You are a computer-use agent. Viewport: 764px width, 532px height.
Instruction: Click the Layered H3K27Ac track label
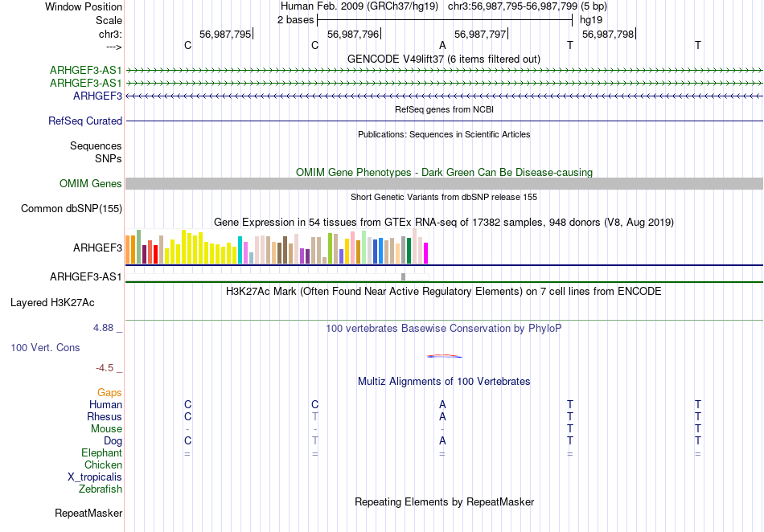(52, 303)
